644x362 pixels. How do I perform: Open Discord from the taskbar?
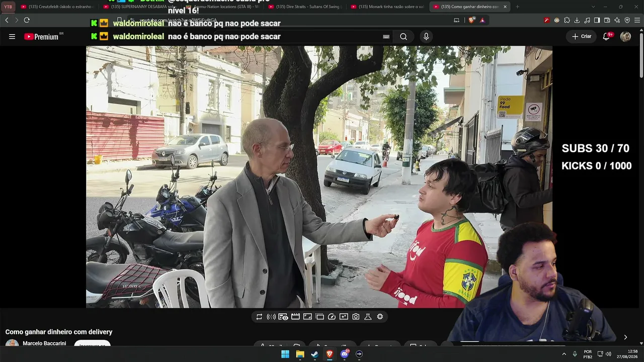point(345,354)
